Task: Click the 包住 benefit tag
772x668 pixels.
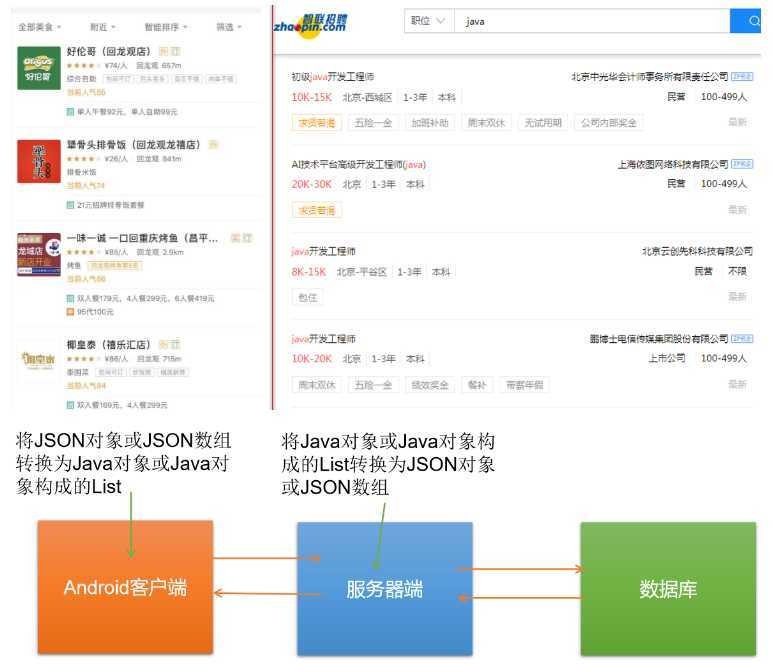Action: point(308,297)
